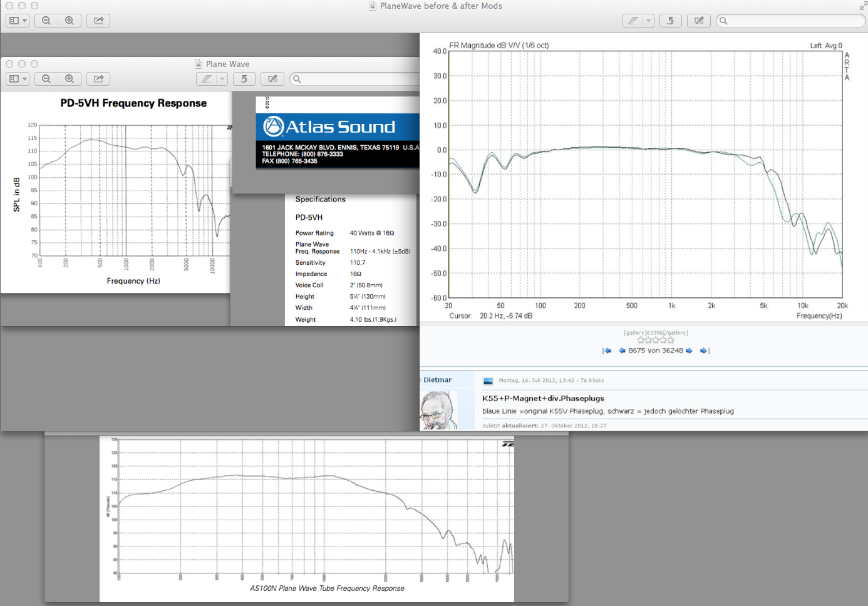Click '[gallery]63396[/gallery]' code text
This screenshot has width=868, height=606.
coord(656,333)
